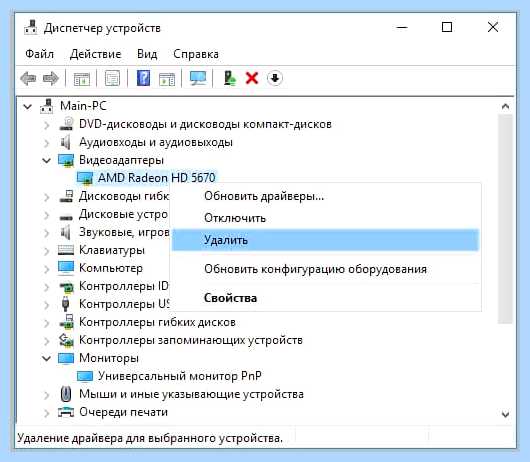Click the status bar text Удаление драйвера

click(150, 438)
